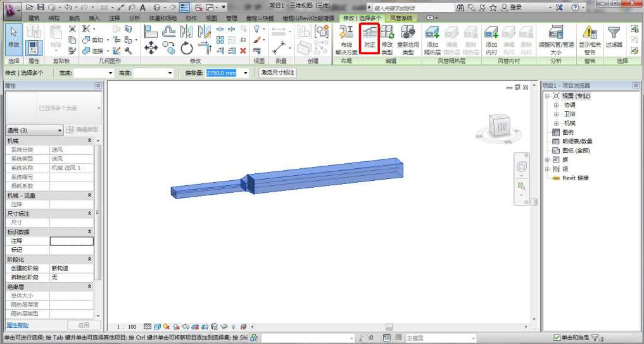Click the 布线解决方案 routing solutions icon
The height and width of the screenshot is (344, 644).
(346, 34)
